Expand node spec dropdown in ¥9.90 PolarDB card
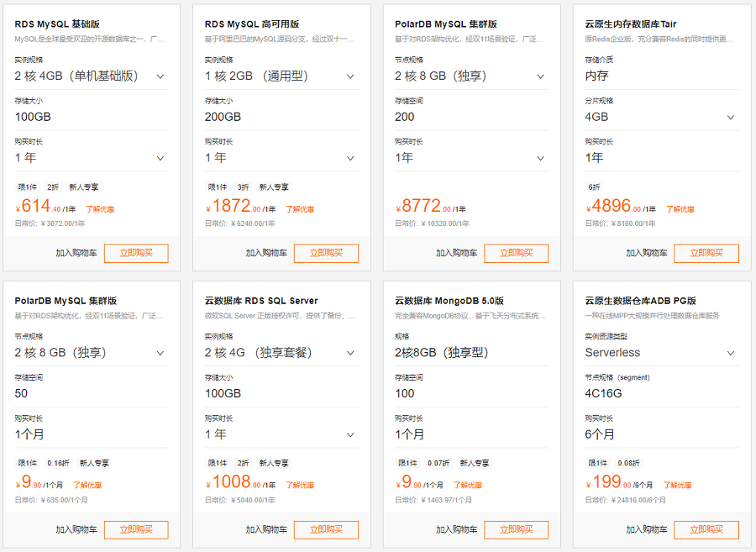This screenshot has height=552, width=756. (91, 353)
